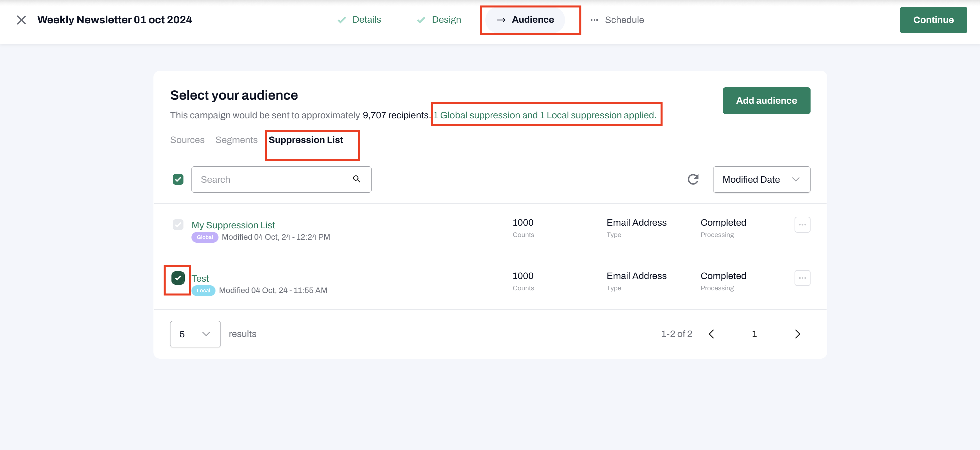Refresh the suppression list
The width and height of the screenshot is (980, 450).
(x=693, y=179)
